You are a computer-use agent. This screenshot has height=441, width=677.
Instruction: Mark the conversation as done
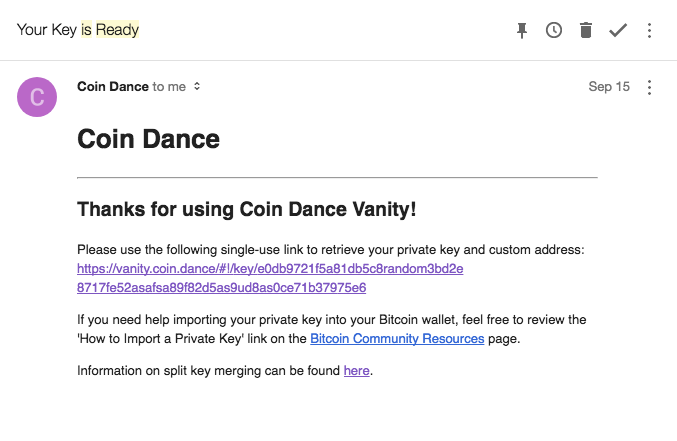618,30
